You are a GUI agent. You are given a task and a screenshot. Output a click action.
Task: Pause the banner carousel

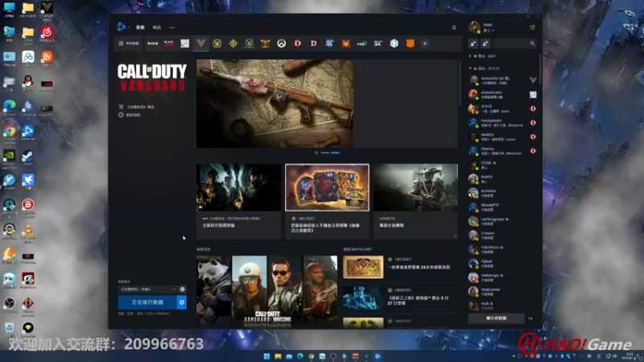pos(316,153)
